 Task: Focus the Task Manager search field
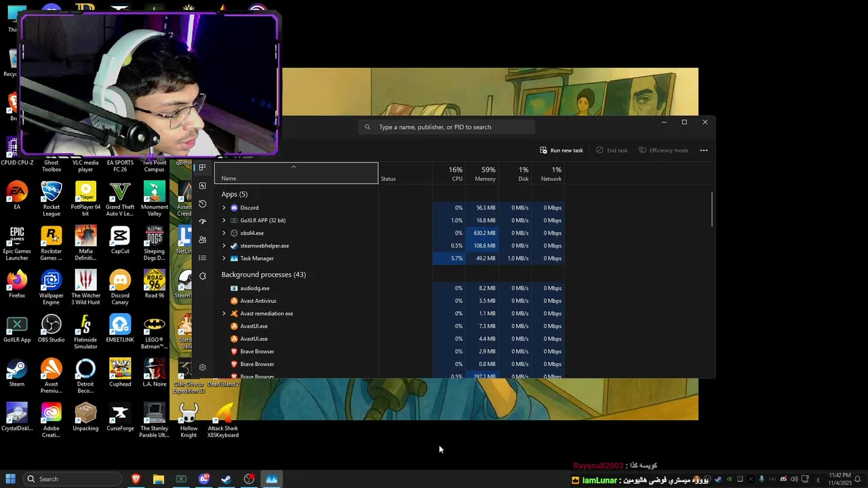pyautogui.click(x=447, y=127)
